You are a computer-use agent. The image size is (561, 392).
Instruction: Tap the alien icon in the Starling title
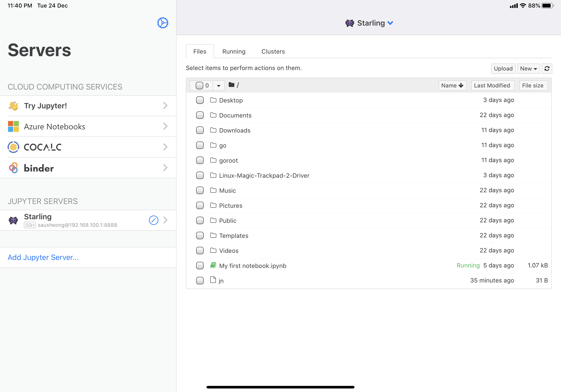tap(350, 23)
